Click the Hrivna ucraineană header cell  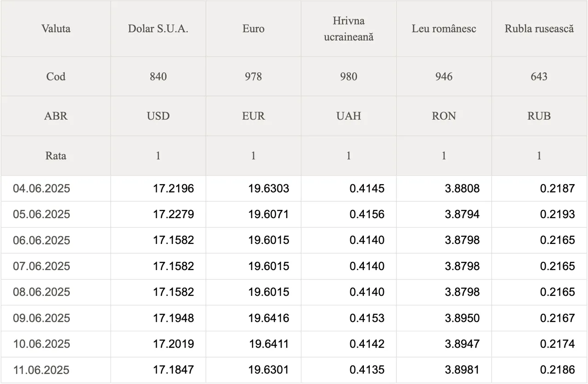pos(349,28)
